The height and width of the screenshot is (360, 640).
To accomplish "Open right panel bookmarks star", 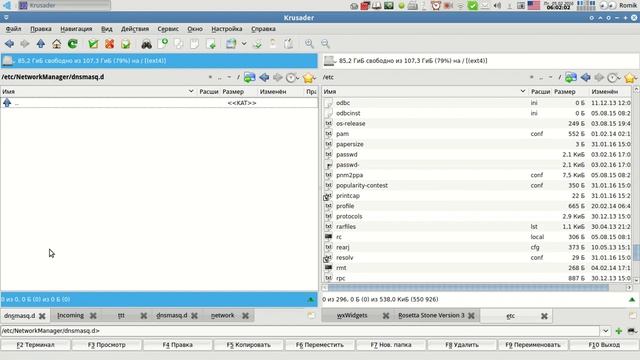I will 630,77.
